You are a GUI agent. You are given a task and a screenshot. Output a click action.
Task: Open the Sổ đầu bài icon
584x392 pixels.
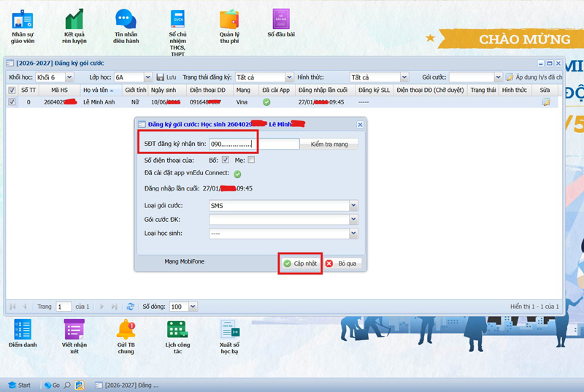coord(281,19)
